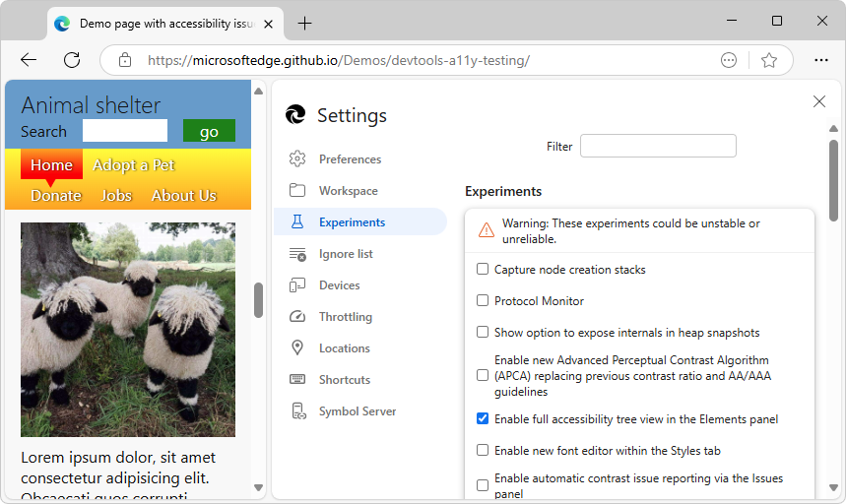Uncheck full accessibility tree view experiment

tap(483, 419)
